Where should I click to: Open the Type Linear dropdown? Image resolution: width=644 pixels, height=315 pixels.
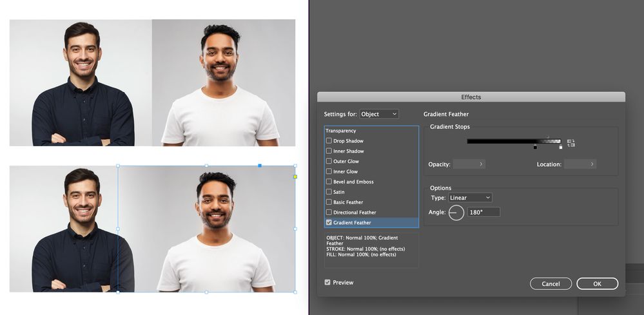pos(470,198)
